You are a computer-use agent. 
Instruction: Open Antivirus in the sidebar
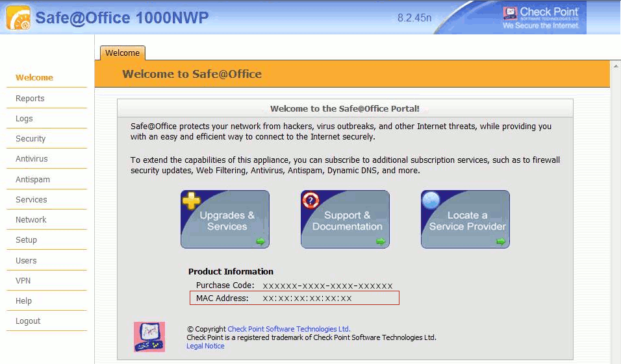click(32, 159)
